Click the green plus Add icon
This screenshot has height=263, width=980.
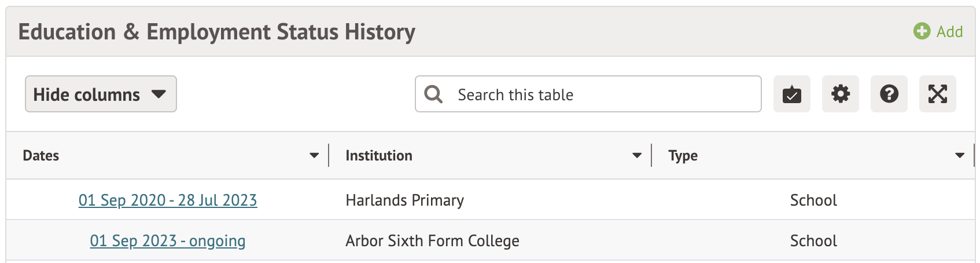pyautogui.click(x=922, y=31)
